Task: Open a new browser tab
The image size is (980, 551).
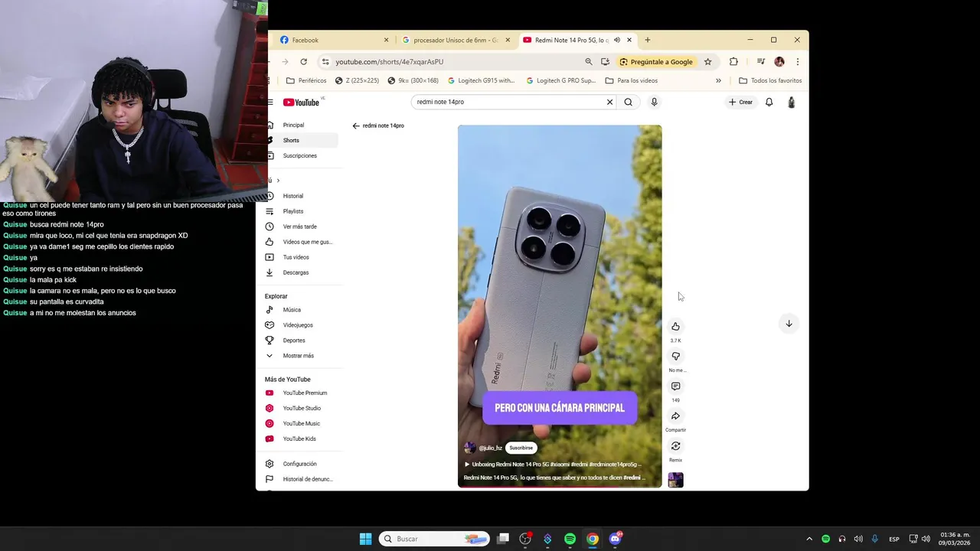Action: (x=648, y=40)
